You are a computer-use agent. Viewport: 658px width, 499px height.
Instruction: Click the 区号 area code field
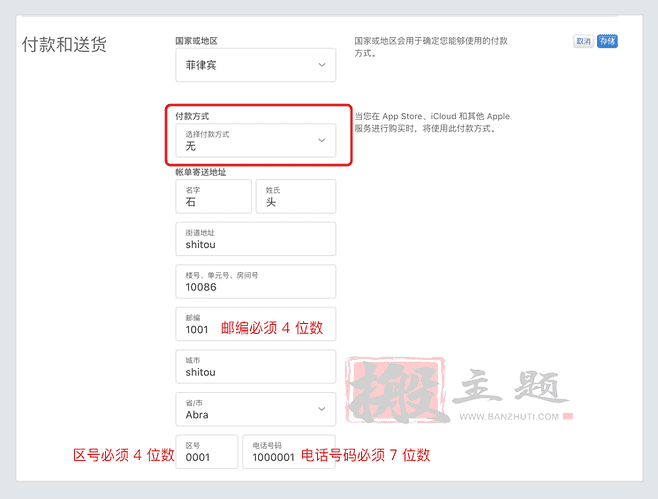click(x=206, y=452)
